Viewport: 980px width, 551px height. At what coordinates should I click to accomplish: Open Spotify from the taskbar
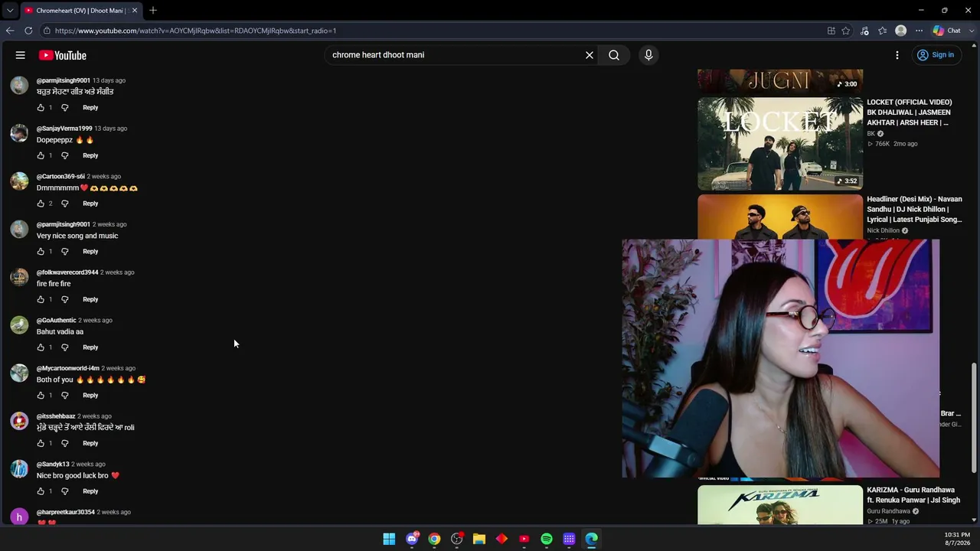[547, 539]
